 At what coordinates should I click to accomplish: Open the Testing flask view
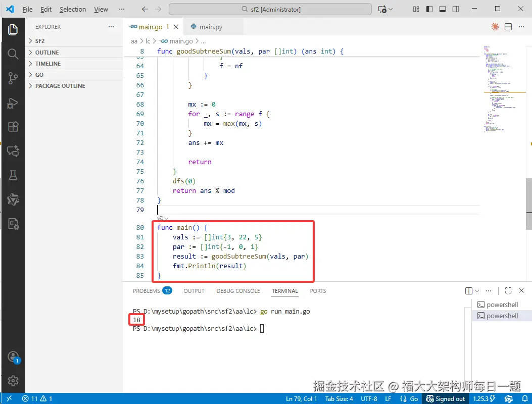point(13,175)
